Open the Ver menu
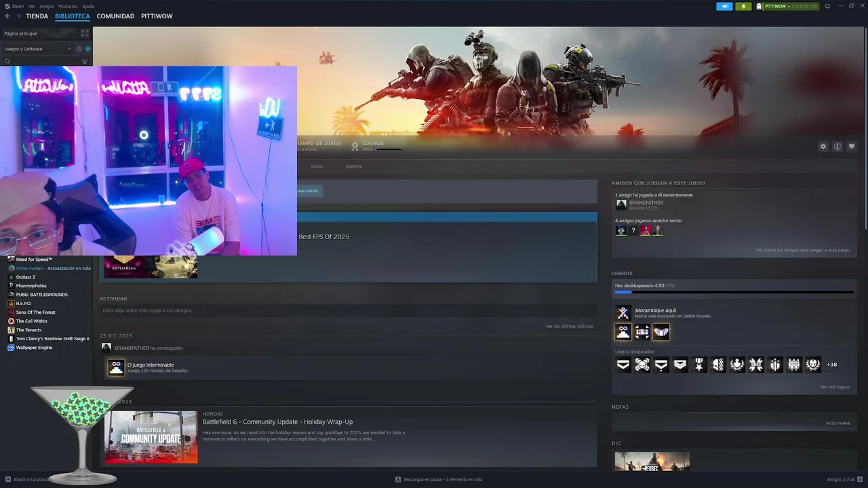The height and width of the screenshot is (488, 868). coord(32,6)
